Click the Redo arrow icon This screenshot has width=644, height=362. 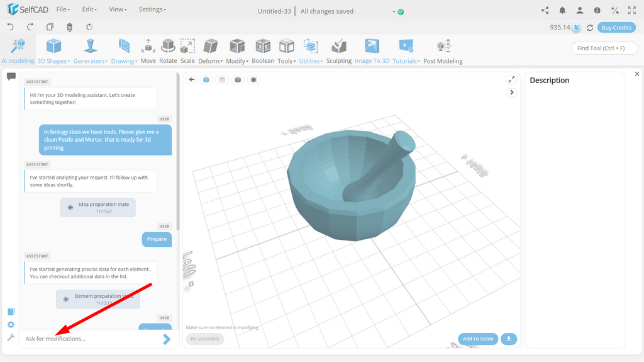[x=30, y=27]
